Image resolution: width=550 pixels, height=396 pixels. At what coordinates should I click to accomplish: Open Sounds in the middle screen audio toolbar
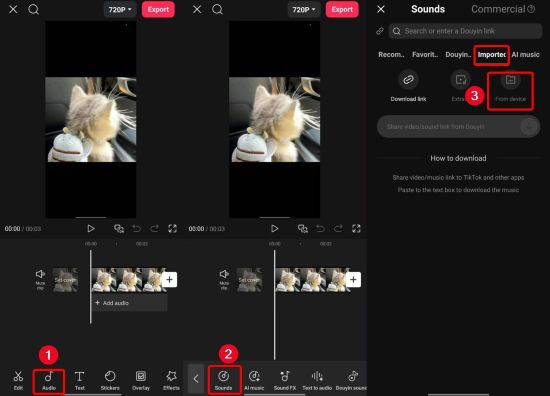tap(223, 381)
